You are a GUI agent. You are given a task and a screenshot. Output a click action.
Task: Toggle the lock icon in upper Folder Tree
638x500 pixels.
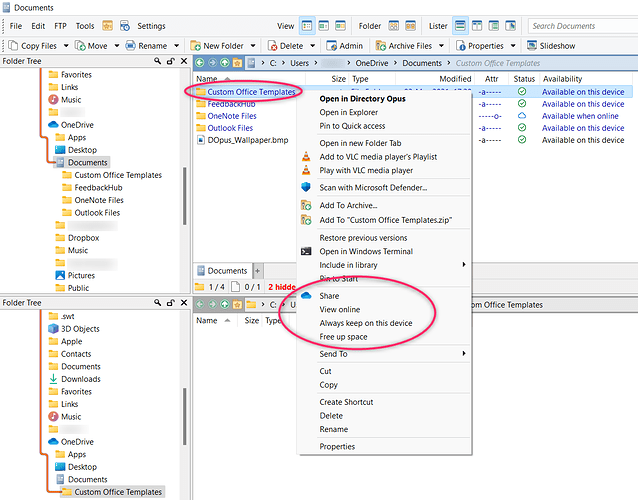(170, 61)
